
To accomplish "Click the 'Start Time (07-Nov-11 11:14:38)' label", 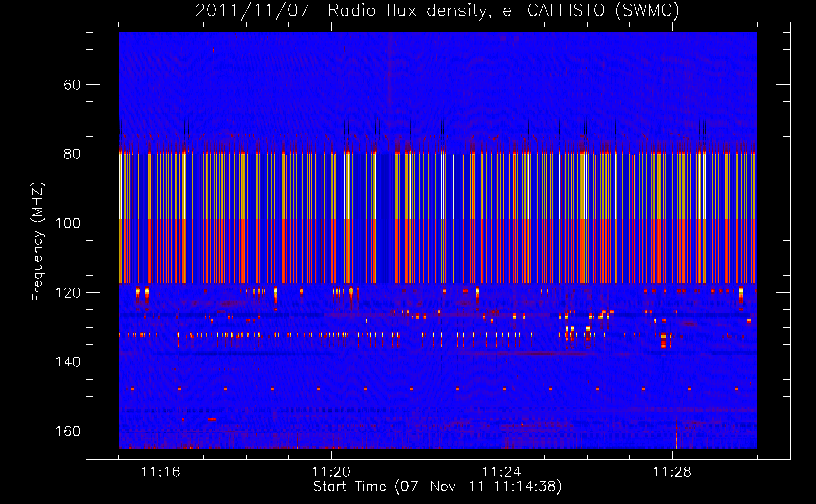I will (437, 487).
